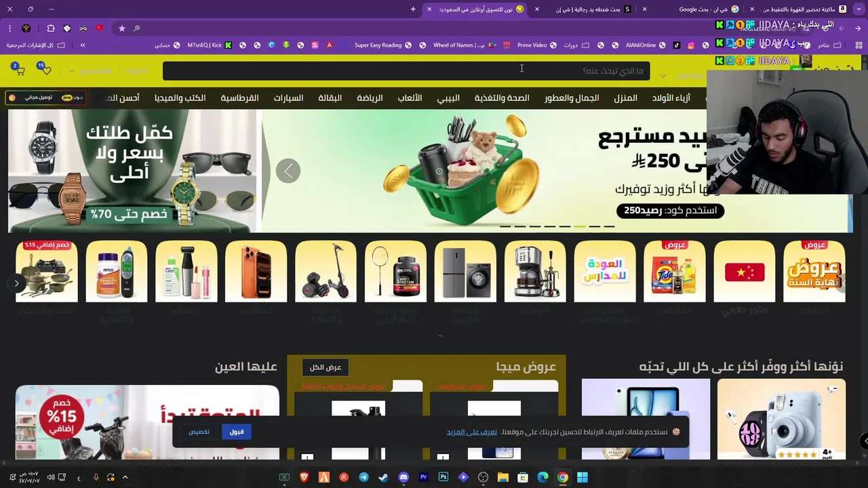
Task: Open the TikTok bookmark icon
Action: 676,45
